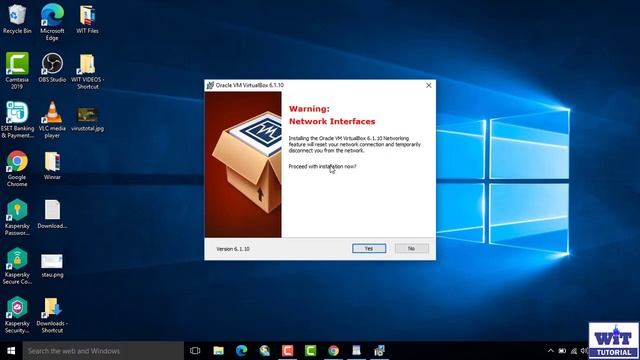Click the 'Network Interfaces' warning heading
Image resolution: width=640 pixels, height=360 pixels.
click(332, 121)
